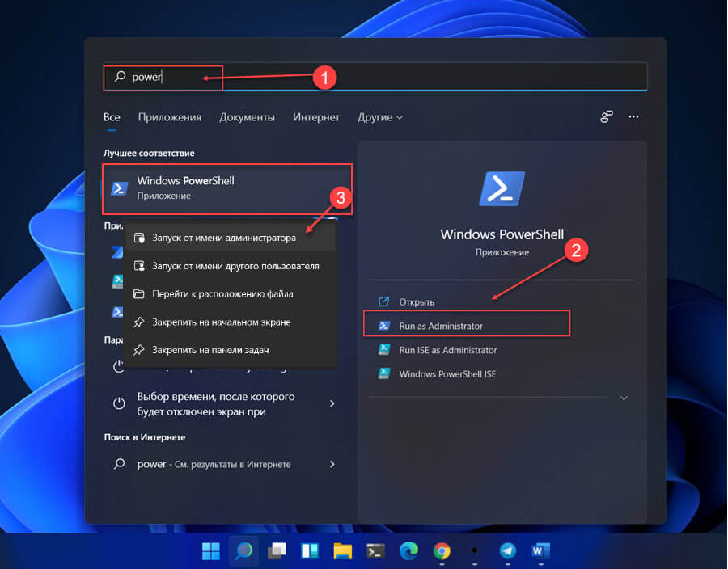This screenshot has height=569, width=728.
Task: Click shield icon beside Запуск от имени администратора
Action: [x=139, y=238]
